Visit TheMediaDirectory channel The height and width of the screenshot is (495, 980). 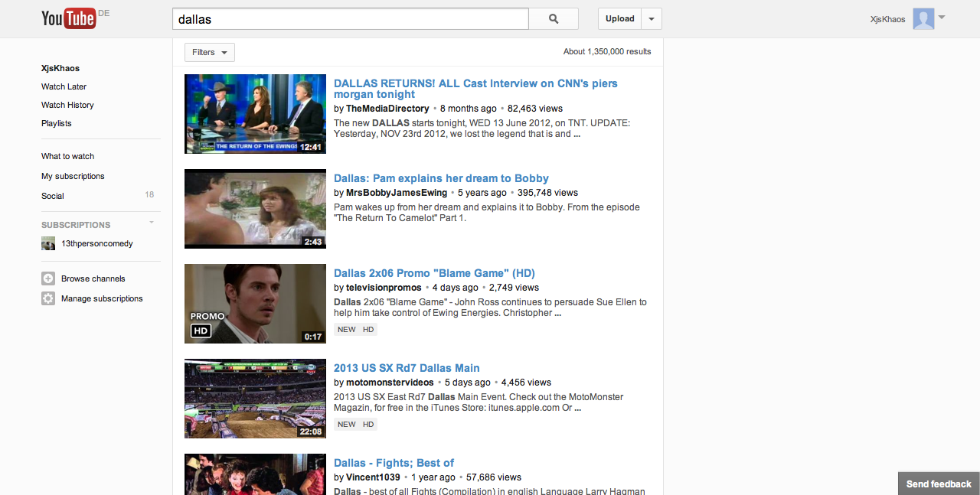[x=387, y=109]
